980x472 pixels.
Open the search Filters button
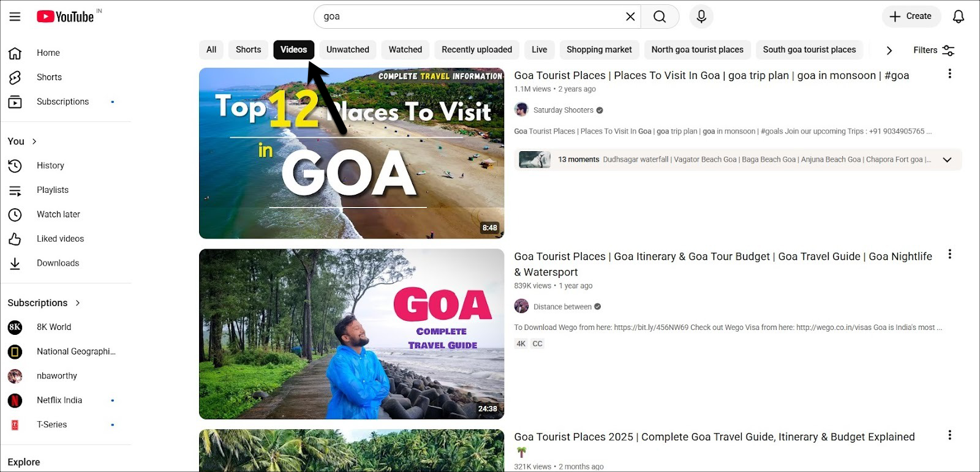[933, 50]
